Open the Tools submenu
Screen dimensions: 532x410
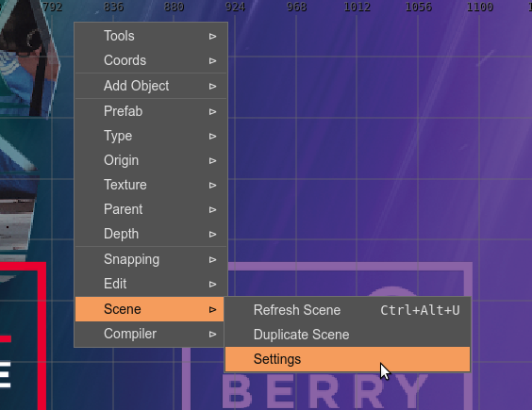click(x=151, y=36)
